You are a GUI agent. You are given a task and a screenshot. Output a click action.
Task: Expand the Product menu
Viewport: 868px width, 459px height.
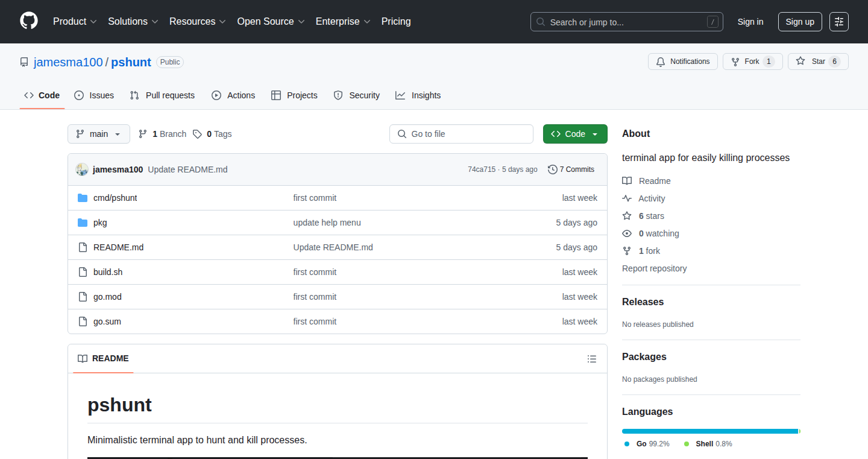[x=75, y=22]
